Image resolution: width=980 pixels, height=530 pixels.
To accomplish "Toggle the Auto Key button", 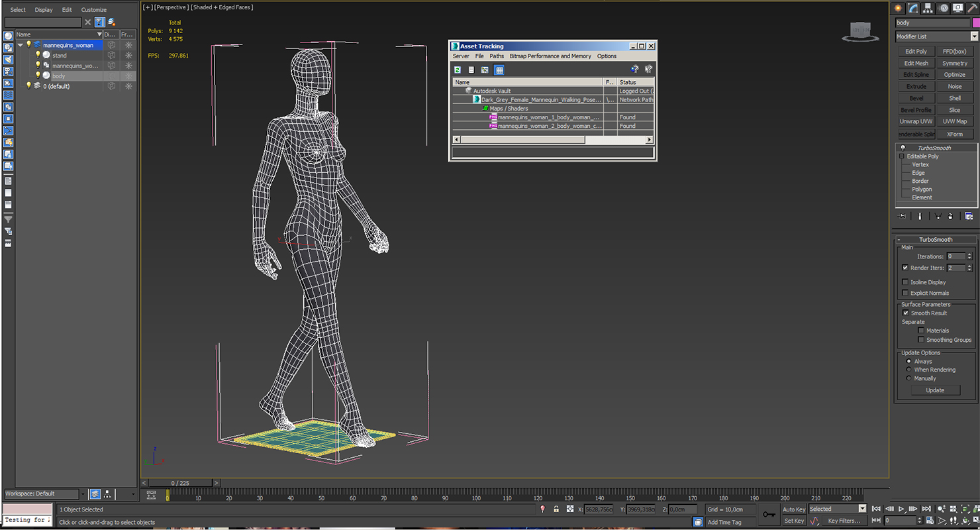I will point(794,509).
